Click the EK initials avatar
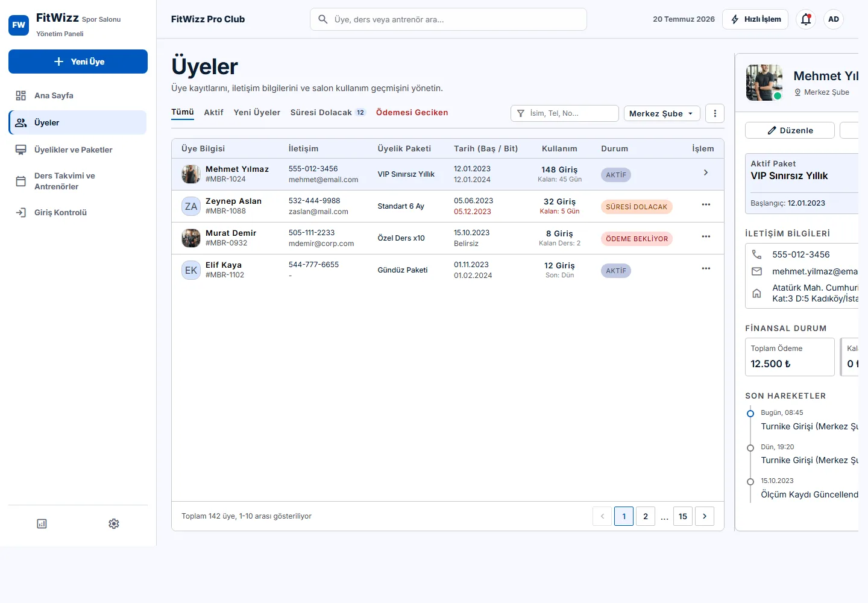This screenshot has height=603, width=868. coord(191,270)
